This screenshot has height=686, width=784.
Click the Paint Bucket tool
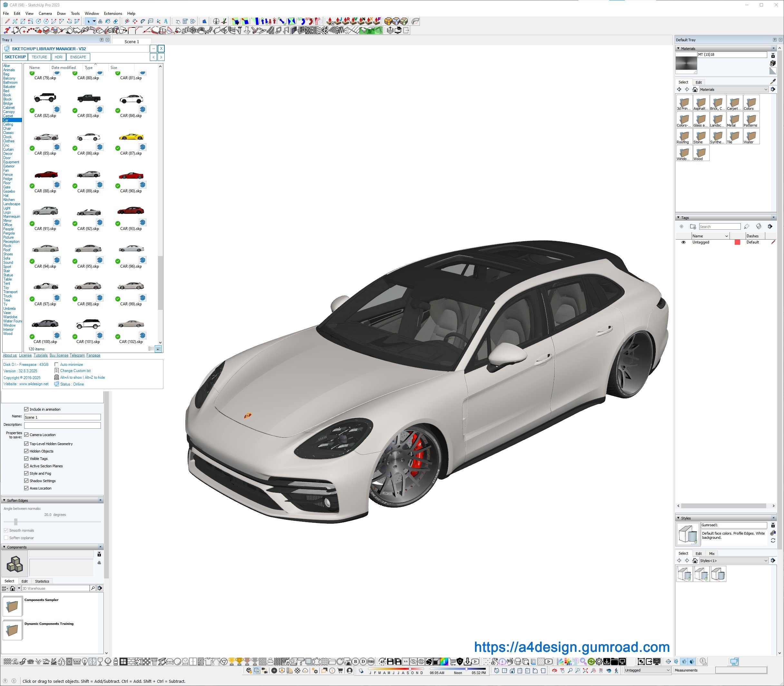point(108,22)
